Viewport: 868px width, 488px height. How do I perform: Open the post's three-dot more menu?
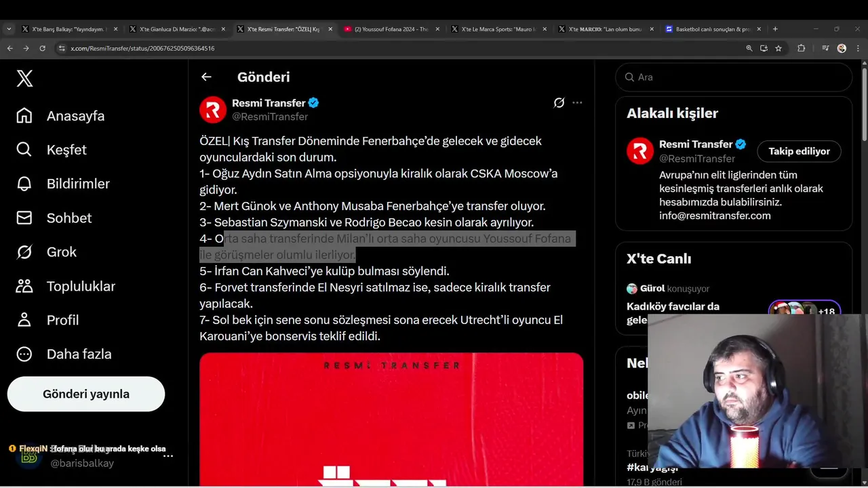pos(577,103)
